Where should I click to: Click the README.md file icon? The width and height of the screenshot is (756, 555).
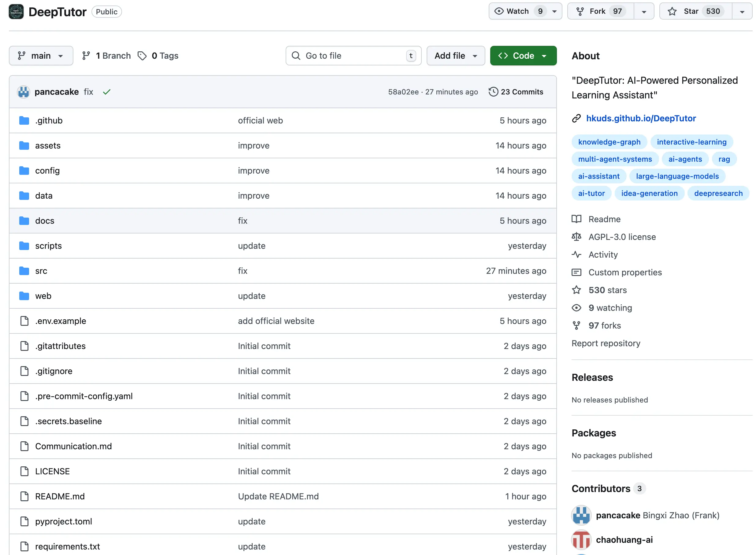pos(24,496)
